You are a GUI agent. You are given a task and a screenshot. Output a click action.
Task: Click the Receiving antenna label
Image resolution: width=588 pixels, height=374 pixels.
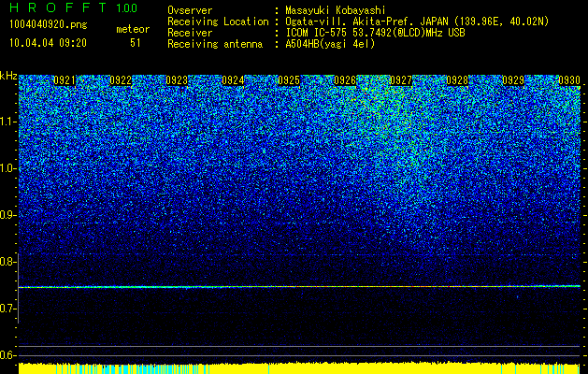click(x=215, y=44)
